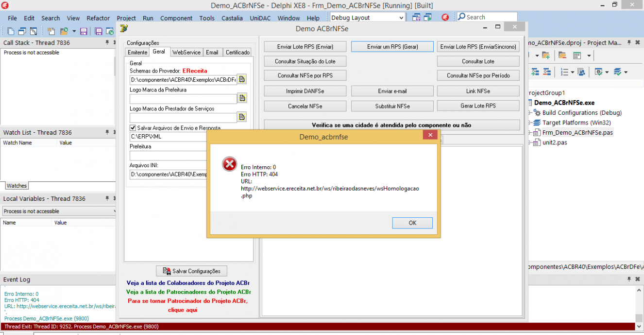
Task: Pin the Call Stack panel
Action: tap(107, 43)
